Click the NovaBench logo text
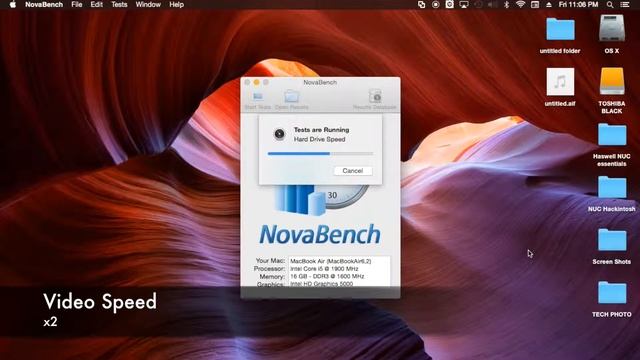This screenshot has width=640, height=360. click(320, 234)
